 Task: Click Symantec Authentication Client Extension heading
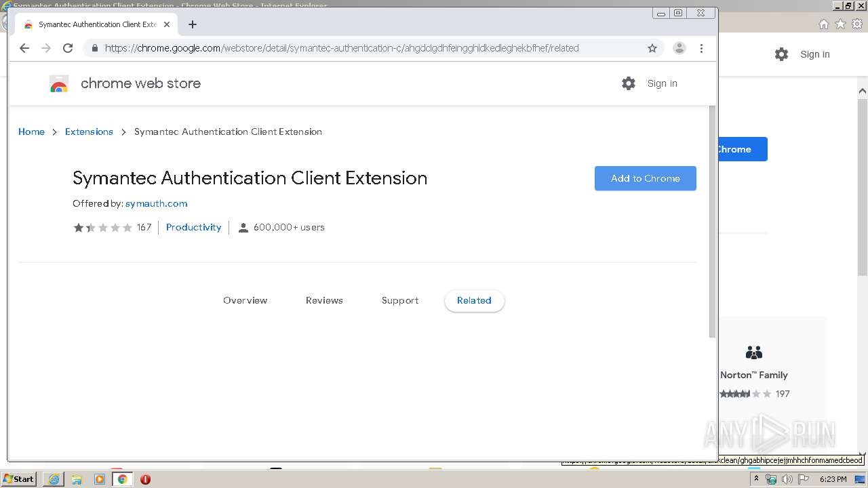[x=250, y=178]
